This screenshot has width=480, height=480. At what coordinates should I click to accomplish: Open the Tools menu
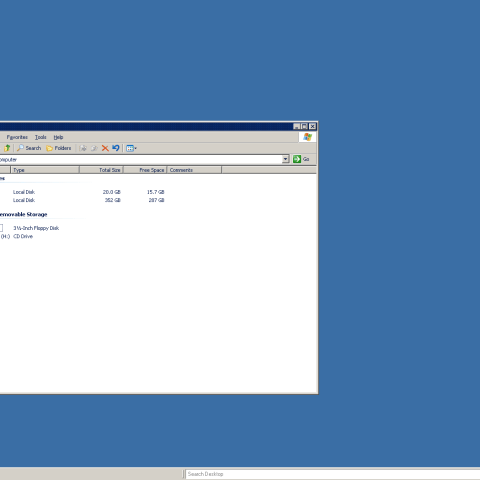(x=41, y=137)
